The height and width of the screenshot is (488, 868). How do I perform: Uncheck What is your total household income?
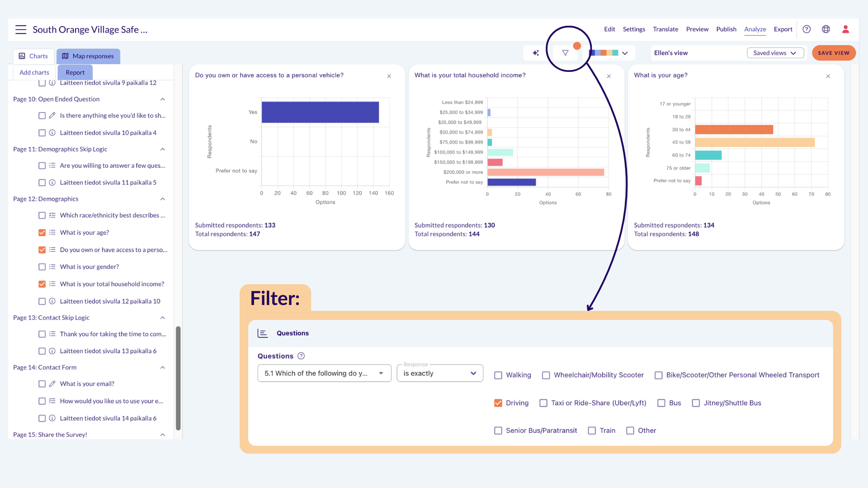pyautogui.click(x=42, y=284)
